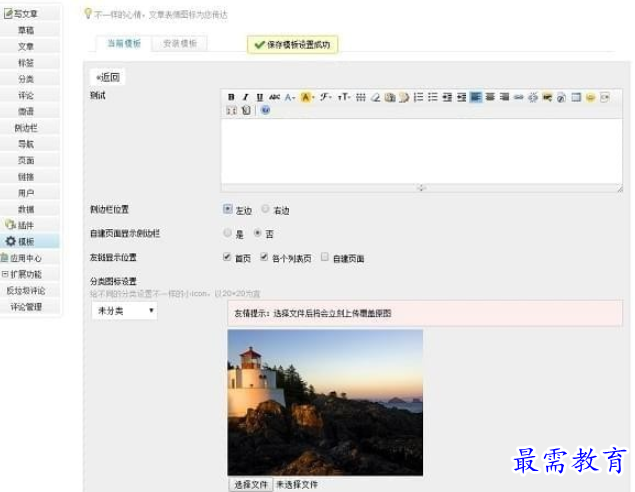635x492 pixels.
Task: Click the insert image icon
Action: click(x=547, y=97)
